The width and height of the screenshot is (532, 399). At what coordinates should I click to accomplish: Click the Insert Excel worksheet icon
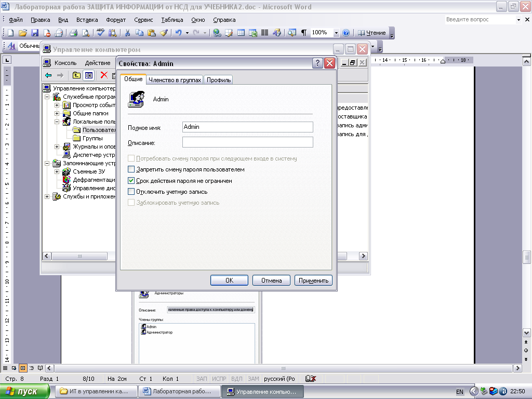(253, 33)
